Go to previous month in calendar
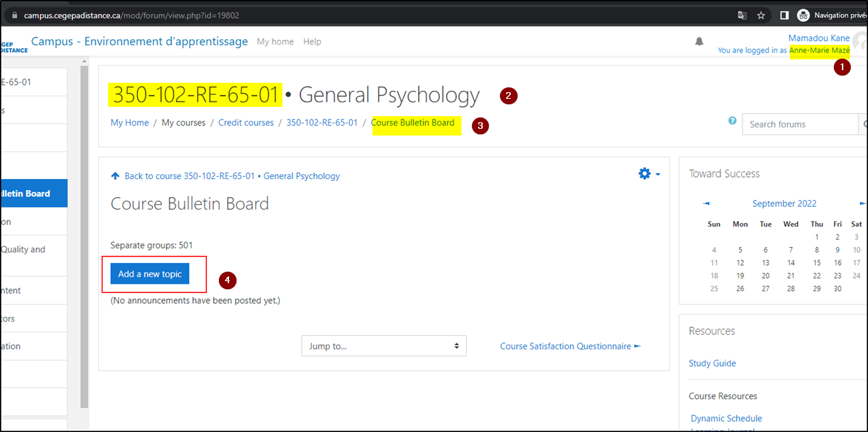This screenshot has height=432, width=868. tap(706, 204)
